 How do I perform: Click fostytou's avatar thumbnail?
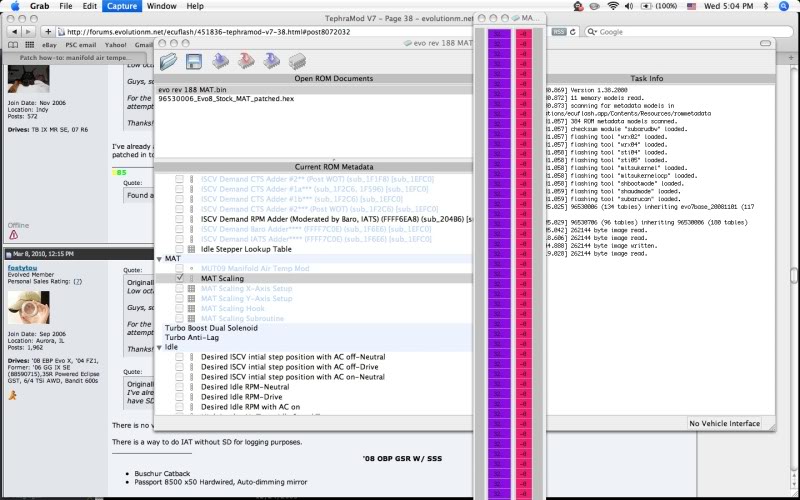pos(29,308)
